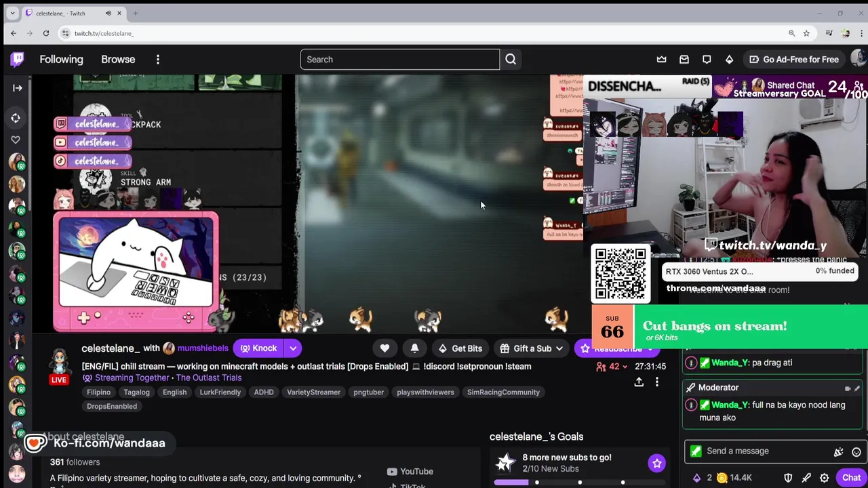Select the playswithviewers tag

pyautogui.click(x=425, y=392)
